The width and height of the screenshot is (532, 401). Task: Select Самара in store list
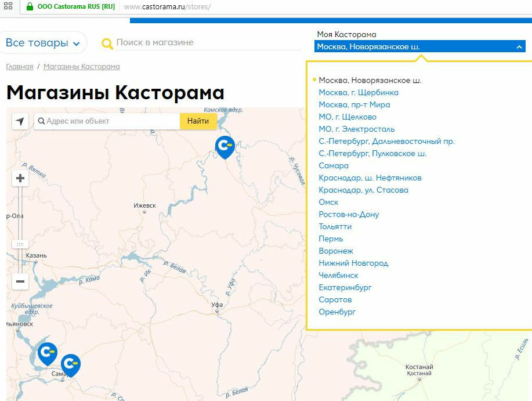coord(334,166)
